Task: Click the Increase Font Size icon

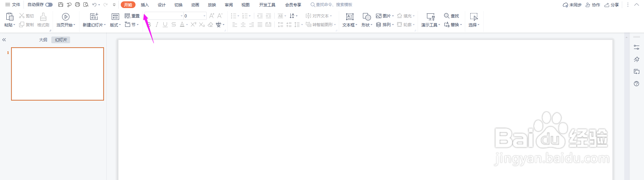Action: pos(212,16)
